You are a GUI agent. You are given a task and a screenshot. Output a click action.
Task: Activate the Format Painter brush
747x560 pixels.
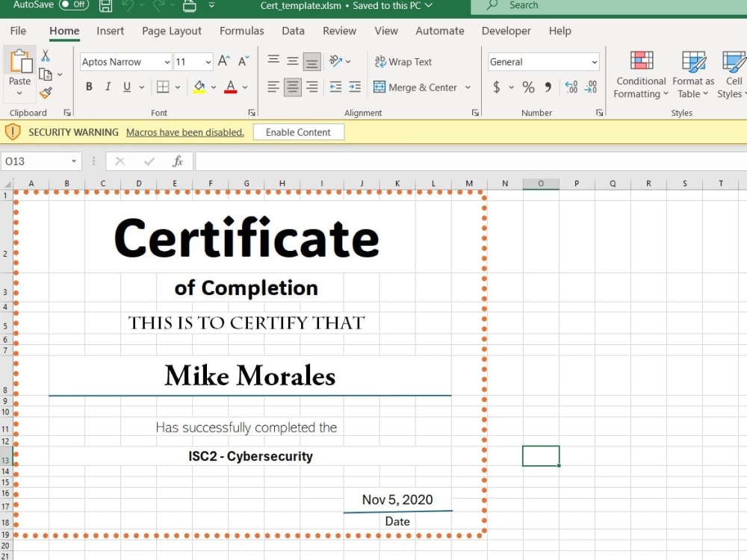pos(46,93)
